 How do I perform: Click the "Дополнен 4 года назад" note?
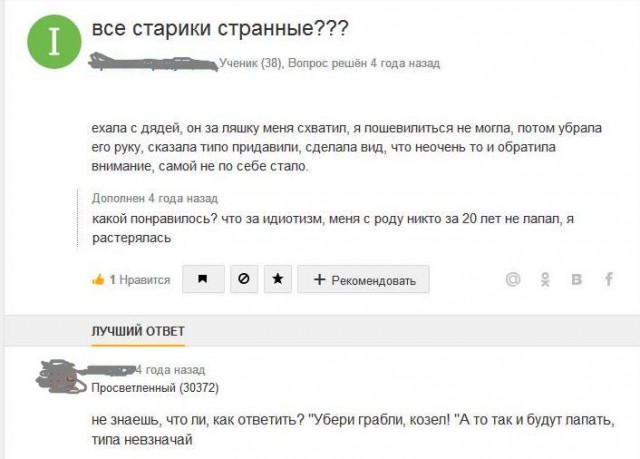(154, 199)
